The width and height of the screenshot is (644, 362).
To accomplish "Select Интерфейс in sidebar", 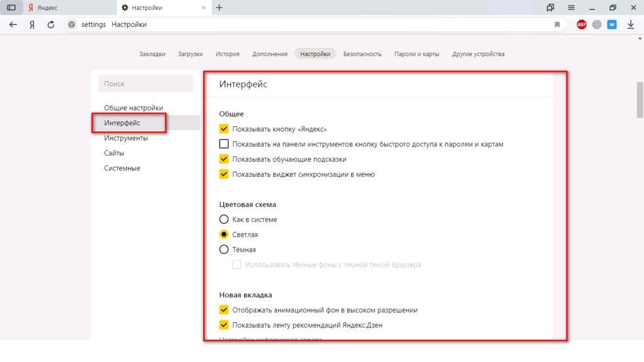I will (146, 123).
